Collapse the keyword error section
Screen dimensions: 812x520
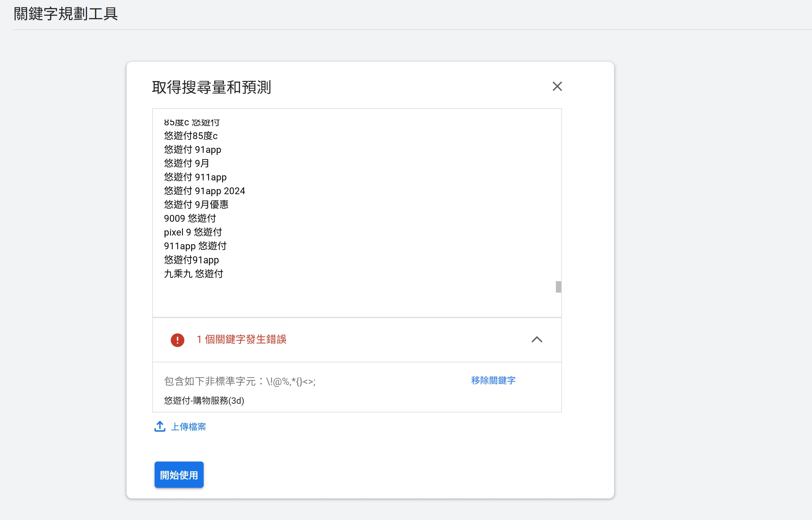click(x=537, y=340)
